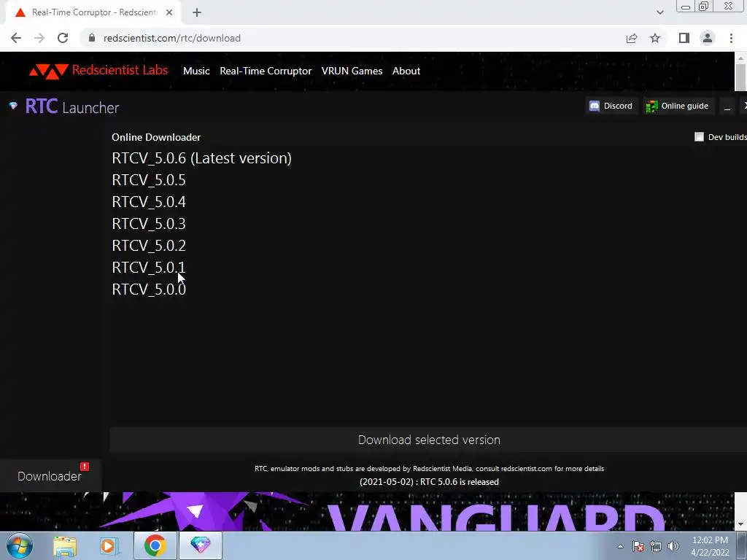
Task: Open the tab search chevron
Action: pyautogui.click(x=659, y=12)
